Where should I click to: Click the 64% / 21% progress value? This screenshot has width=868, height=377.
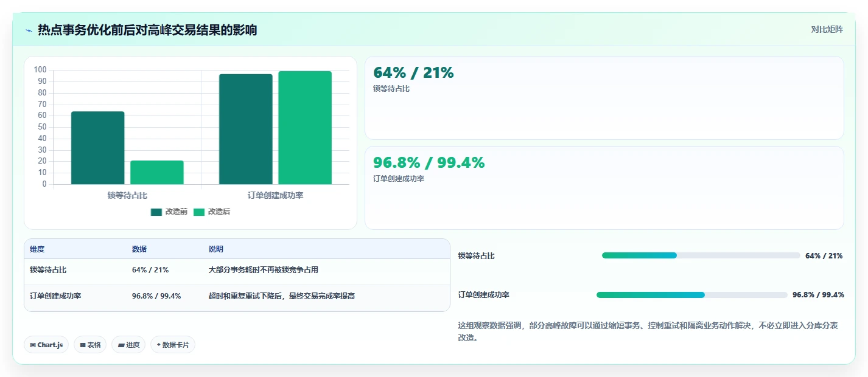click(x=824, y=256)
